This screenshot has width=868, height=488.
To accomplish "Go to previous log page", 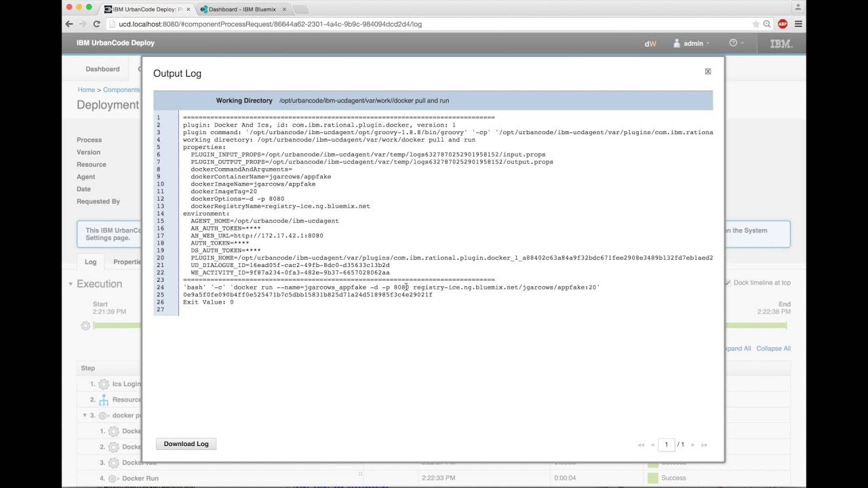I will [x=652, y=445].
